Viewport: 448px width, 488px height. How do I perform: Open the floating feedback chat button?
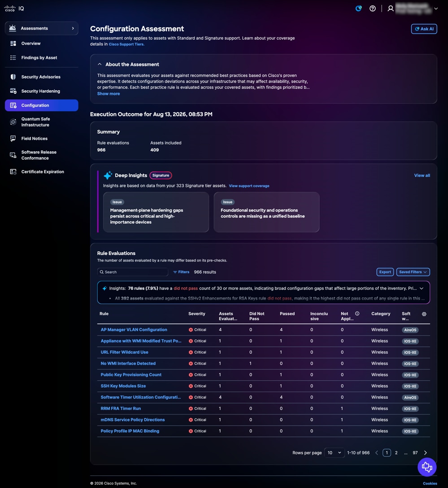[427, 467]
